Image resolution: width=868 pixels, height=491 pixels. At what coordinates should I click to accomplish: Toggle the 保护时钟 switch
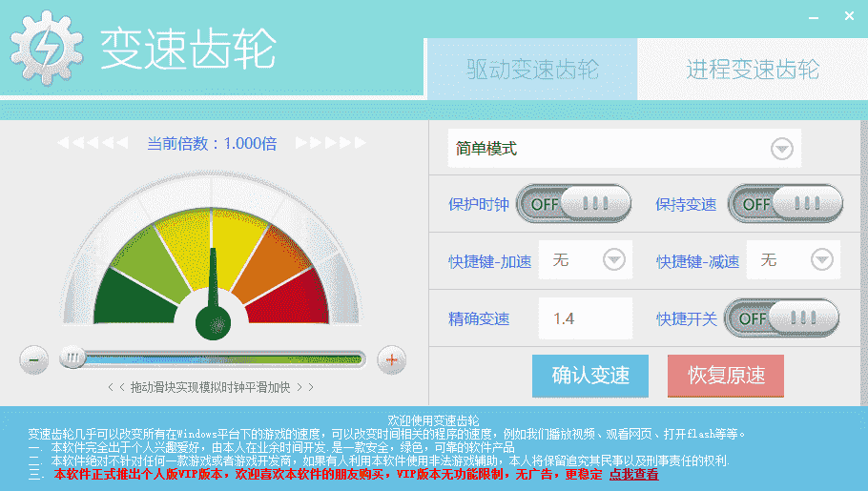(x=573, y=204)
